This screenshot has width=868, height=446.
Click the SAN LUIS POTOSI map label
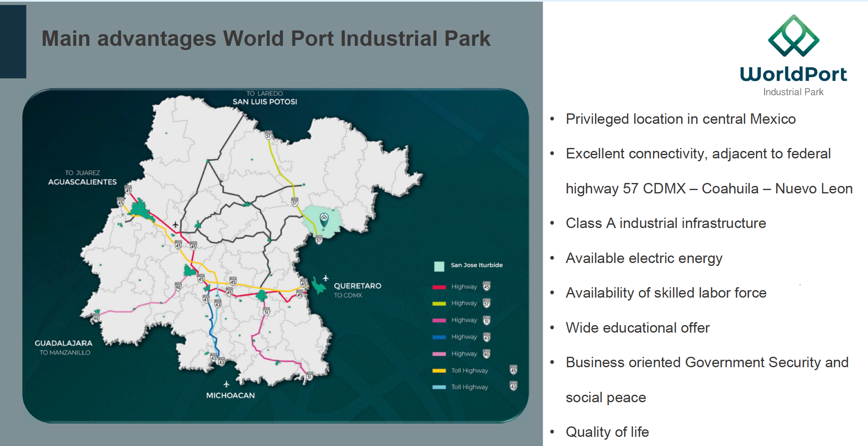tap(265, 102)
